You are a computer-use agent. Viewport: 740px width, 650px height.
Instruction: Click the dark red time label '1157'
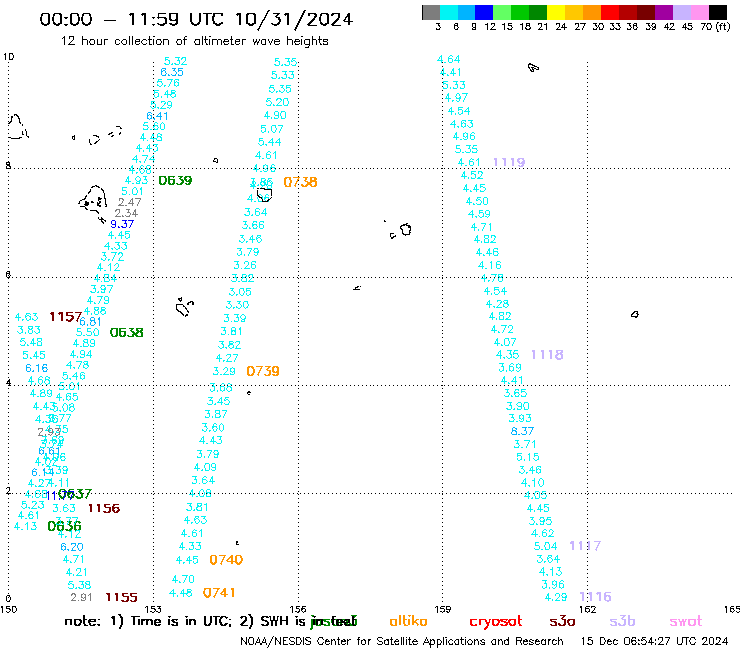[x=66, y=317]
